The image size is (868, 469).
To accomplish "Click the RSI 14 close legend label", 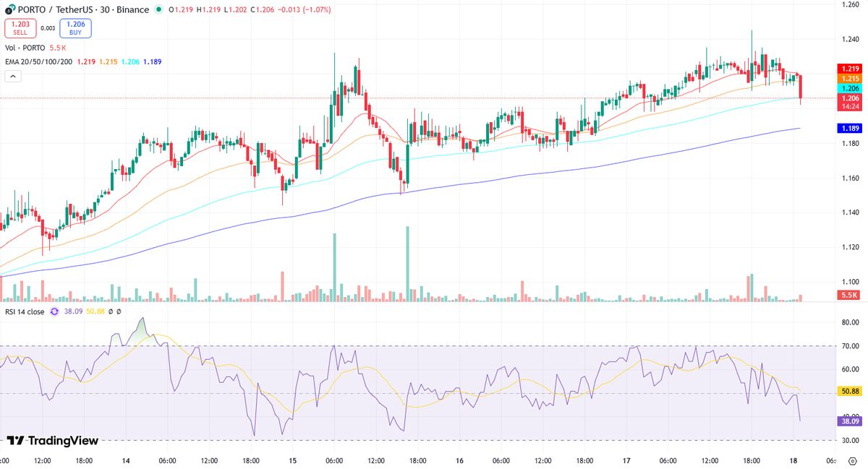I will (x=25, y=312).
